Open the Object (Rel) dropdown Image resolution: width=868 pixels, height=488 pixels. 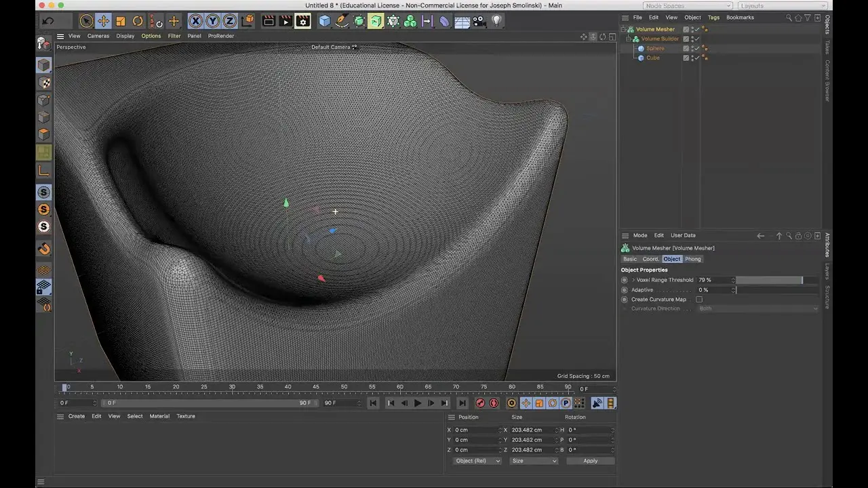[x=477, y=461]
